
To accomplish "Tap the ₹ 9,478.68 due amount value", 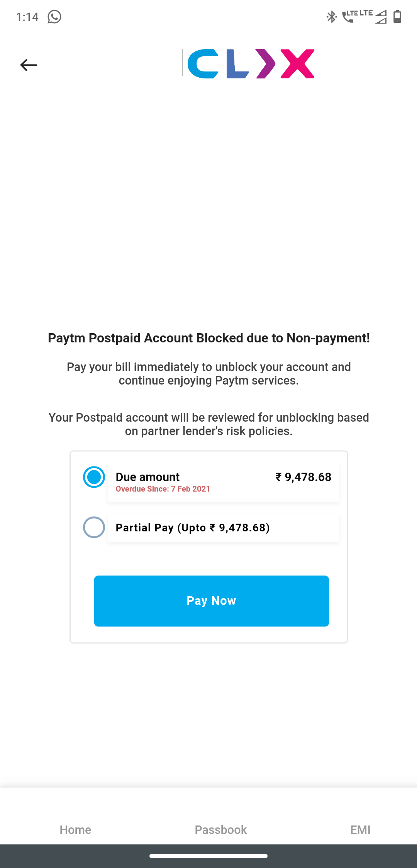I will pos(303,477).
